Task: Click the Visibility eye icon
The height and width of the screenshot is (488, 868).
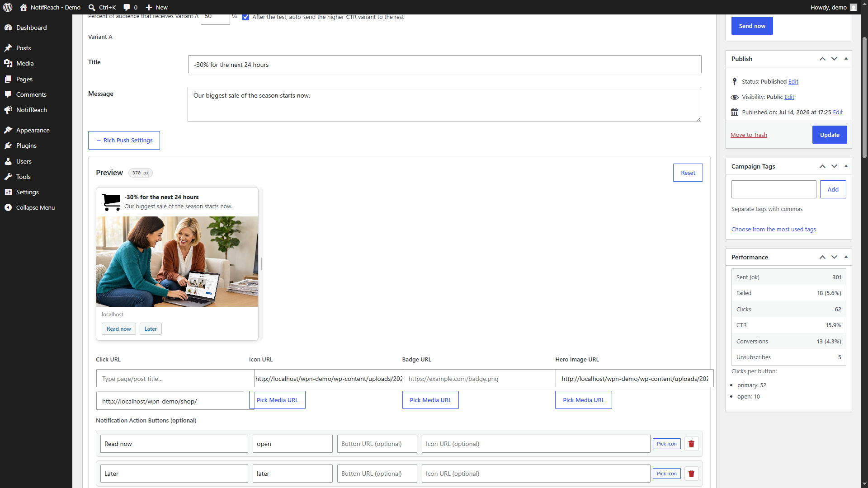Action: coord(735,97)
